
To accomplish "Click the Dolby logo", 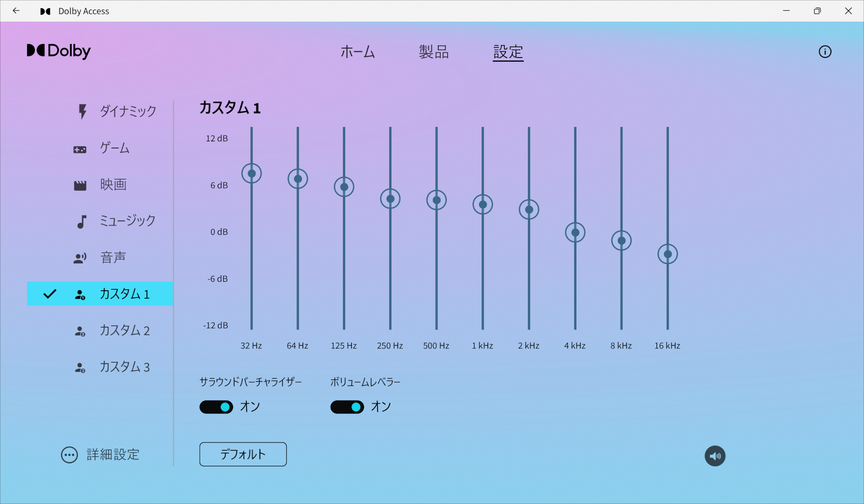I will tap(59, 51).
